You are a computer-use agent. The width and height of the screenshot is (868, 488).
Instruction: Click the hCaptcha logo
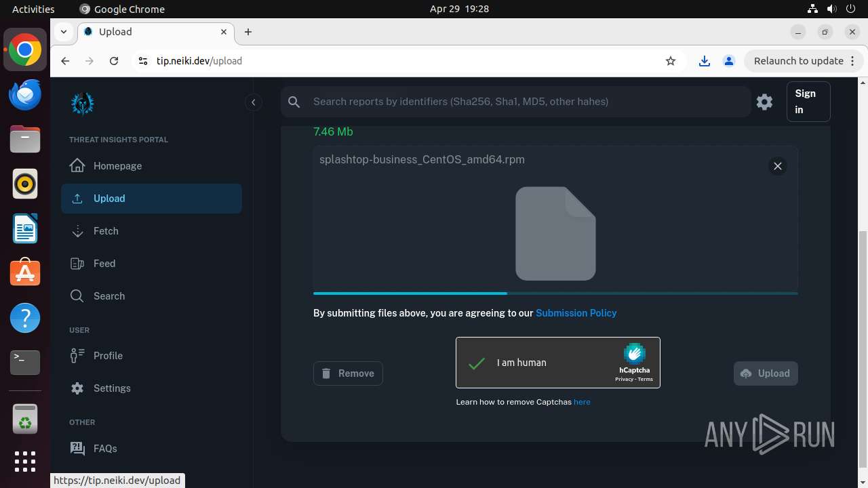coord(635,359)
